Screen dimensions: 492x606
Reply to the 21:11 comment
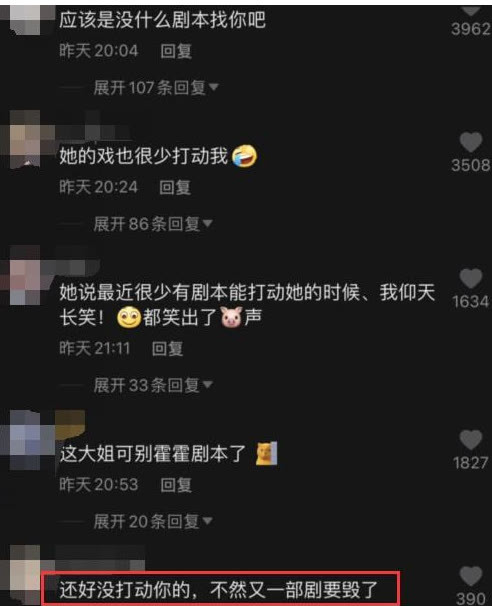click(x=167, y=349)
